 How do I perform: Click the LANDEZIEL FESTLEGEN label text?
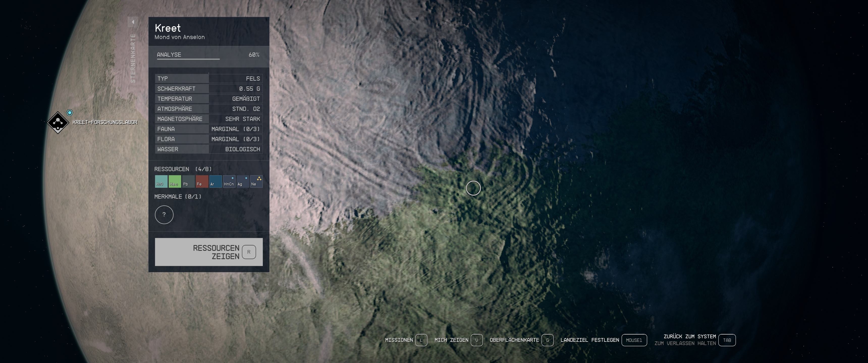[x=590, y=340]
